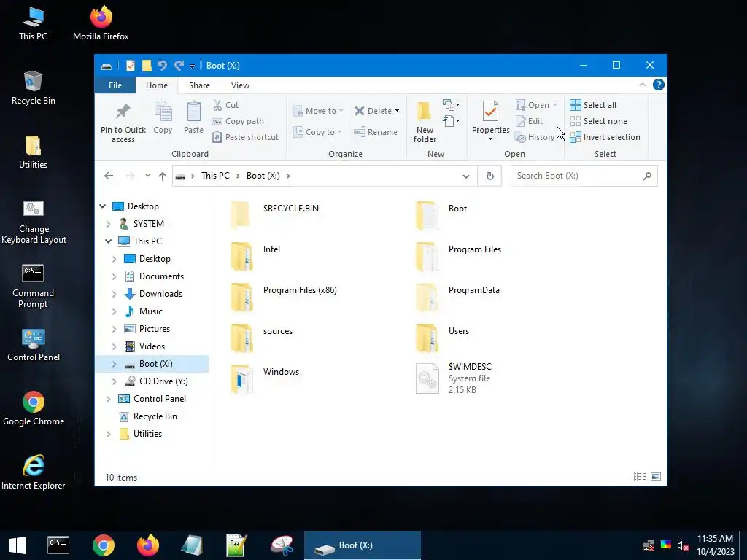Click History in Open group

coord(535,137)
